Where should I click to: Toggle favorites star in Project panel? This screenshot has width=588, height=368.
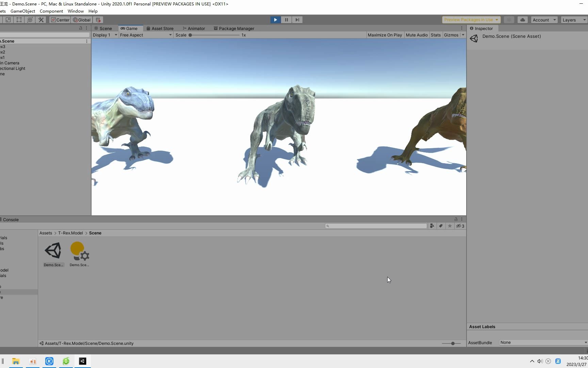(450, 226)
